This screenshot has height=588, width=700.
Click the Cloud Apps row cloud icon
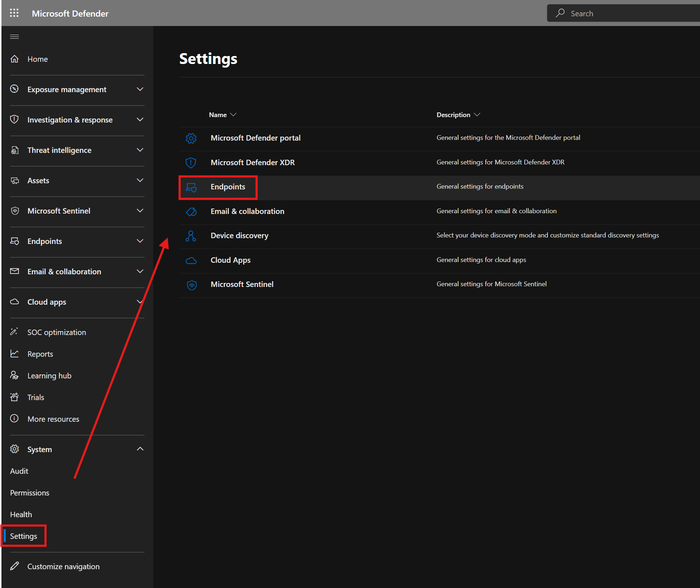pos(191,261)
